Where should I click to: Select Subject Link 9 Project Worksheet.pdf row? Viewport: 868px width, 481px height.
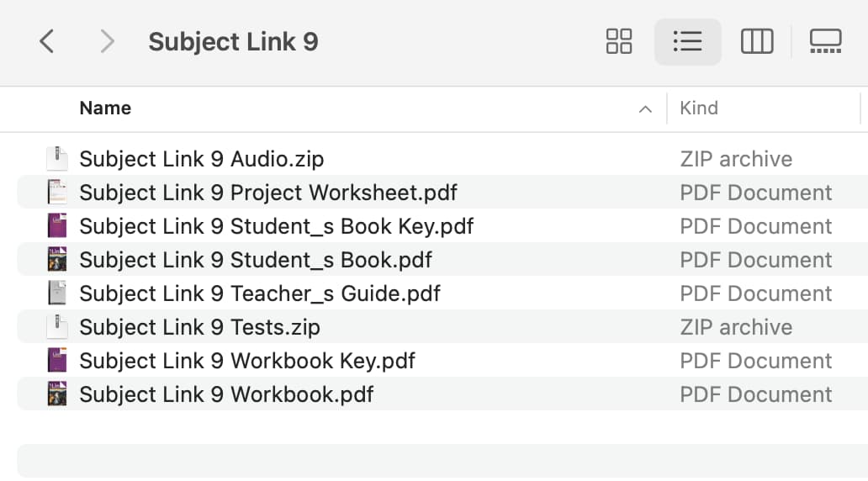pos(442,192)
